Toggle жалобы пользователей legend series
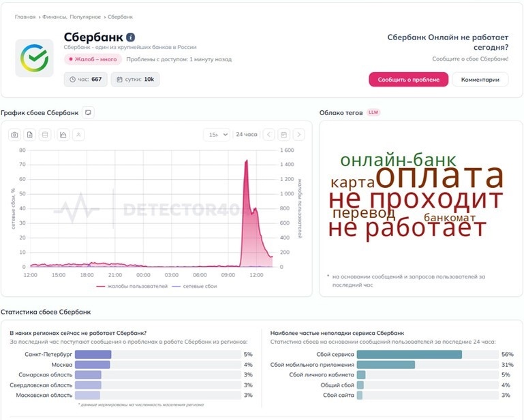524x420 pixels. [x=132, y=286]
